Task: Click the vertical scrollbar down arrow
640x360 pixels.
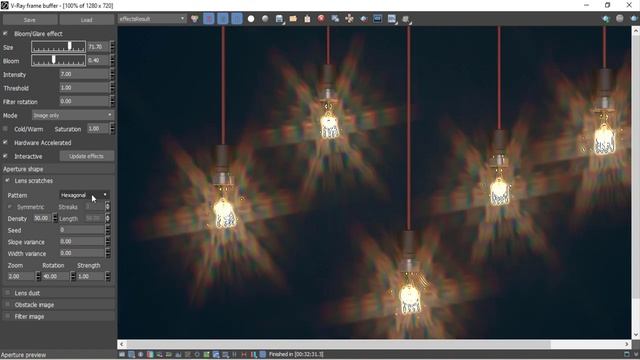Action: click(x=636, y=335)
